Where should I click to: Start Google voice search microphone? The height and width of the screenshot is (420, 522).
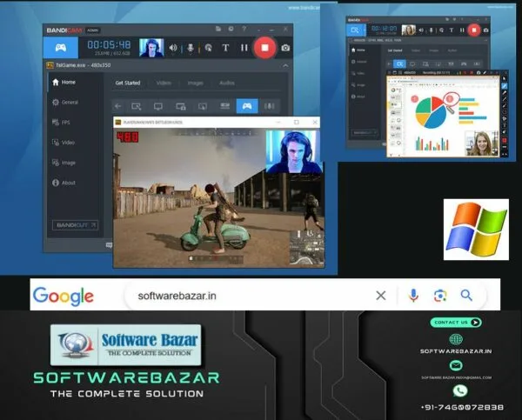point(413,295)
